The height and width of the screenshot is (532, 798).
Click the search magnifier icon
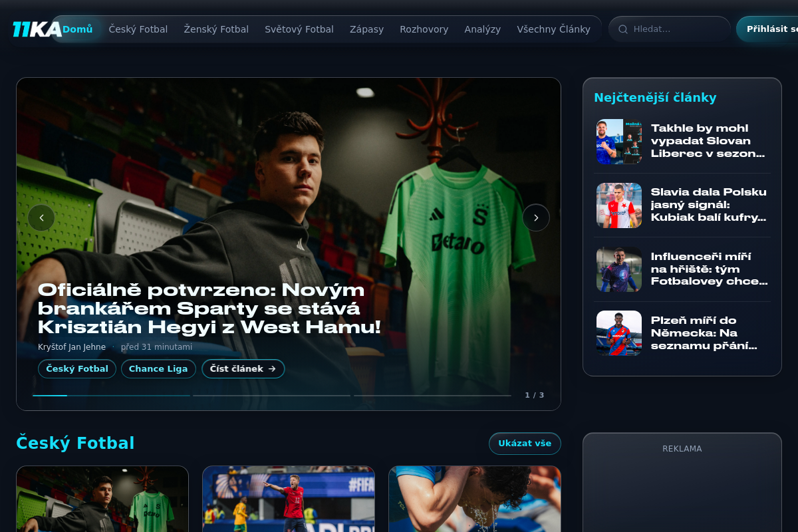[x=623, y=29]
